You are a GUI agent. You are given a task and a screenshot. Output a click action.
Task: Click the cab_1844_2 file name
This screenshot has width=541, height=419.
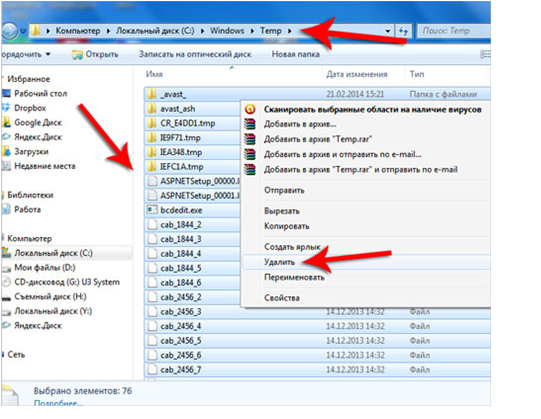coord(181,225)
